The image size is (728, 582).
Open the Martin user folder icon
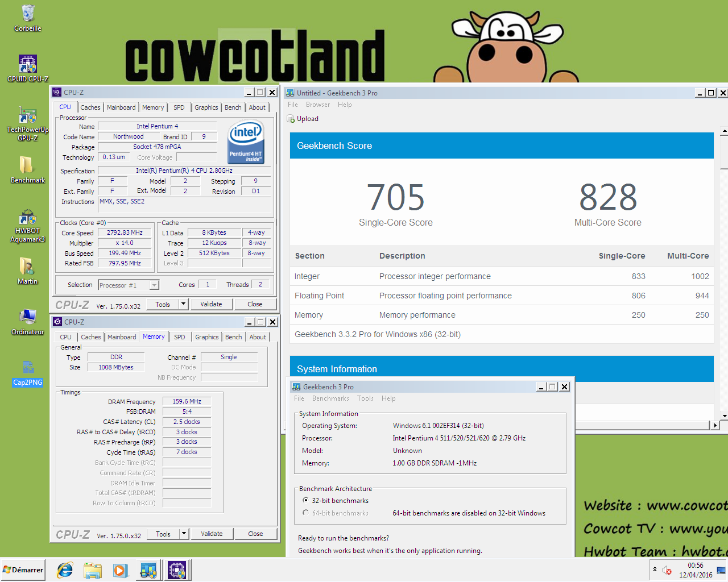27,271
